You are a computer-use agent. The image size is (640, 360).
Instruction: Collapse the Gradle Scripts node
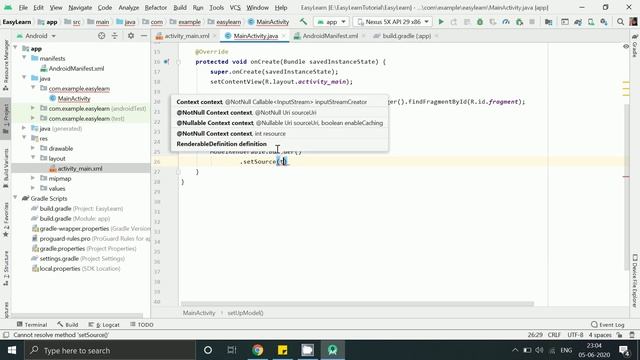[x=16, y=198]
